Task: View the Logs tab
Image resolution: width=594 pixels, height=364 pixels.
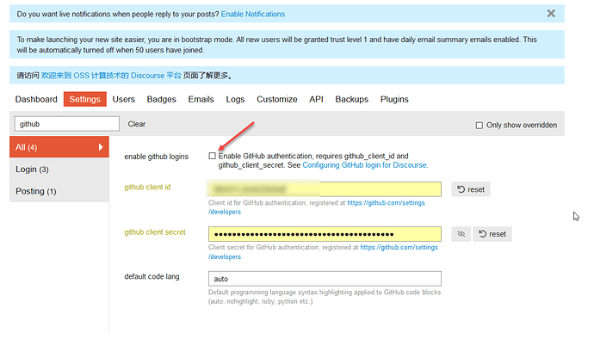Action: 235,99
